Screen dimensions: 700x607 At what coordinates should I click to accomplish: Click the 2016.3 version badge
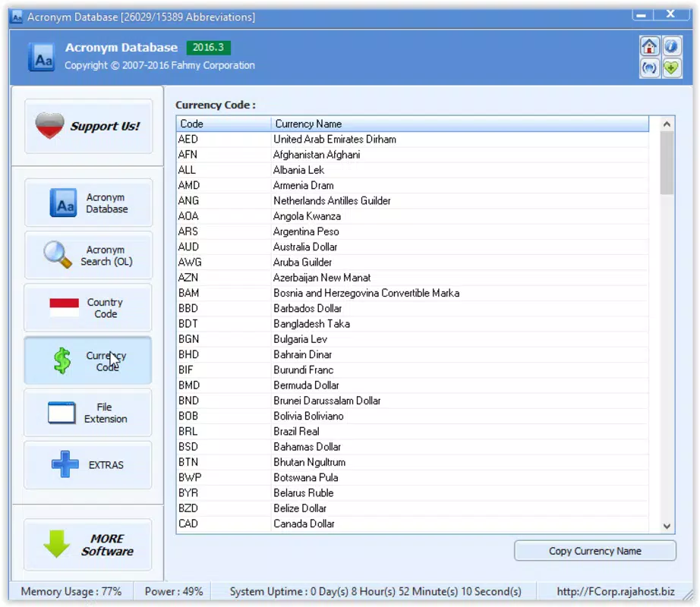[x=209, y=47]
